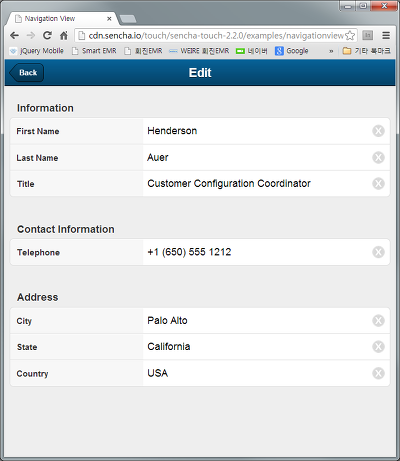The width and height of the screenshot is (400, 461).
Task: Click the extension icon beside the address bar
Action: tap(368, 35)
